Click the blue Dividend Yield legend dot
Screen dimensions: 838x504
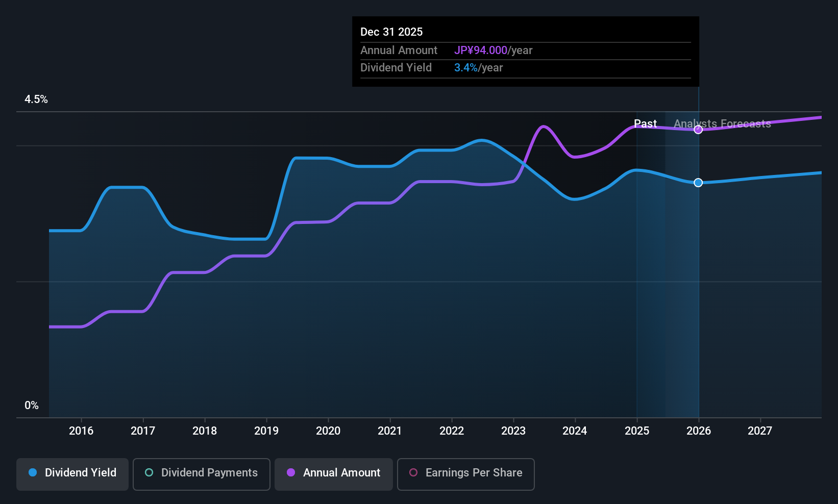tap(33, 472)
